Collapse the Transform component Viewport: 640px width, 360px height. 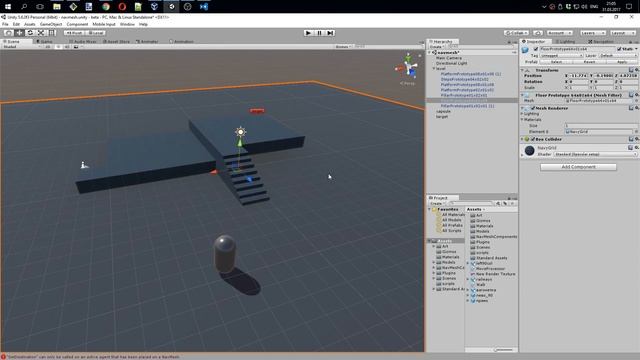tap(522, 70)
